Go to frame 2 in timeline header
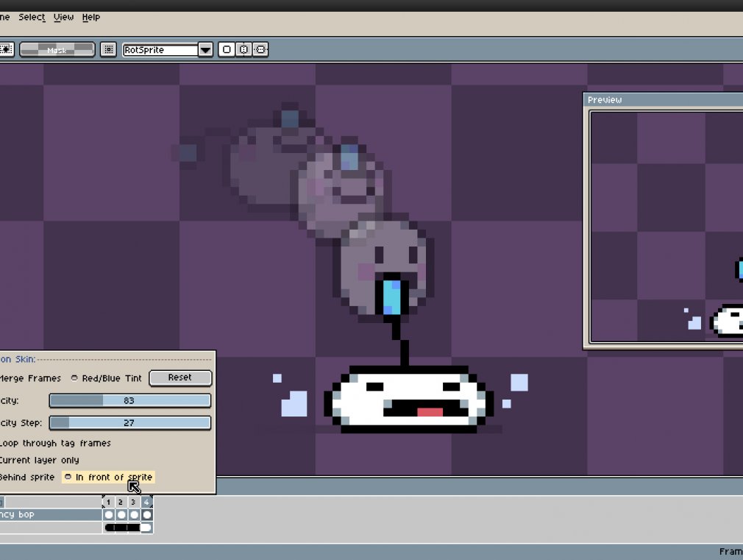This screenshot has width=743, height=560. (121, 502)
